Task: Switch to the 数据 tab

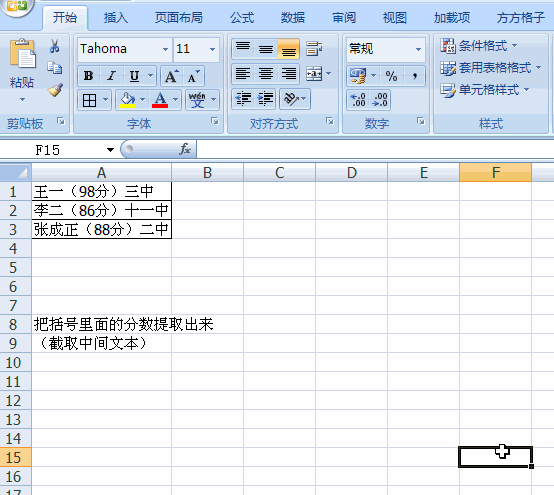Action: 293,18
